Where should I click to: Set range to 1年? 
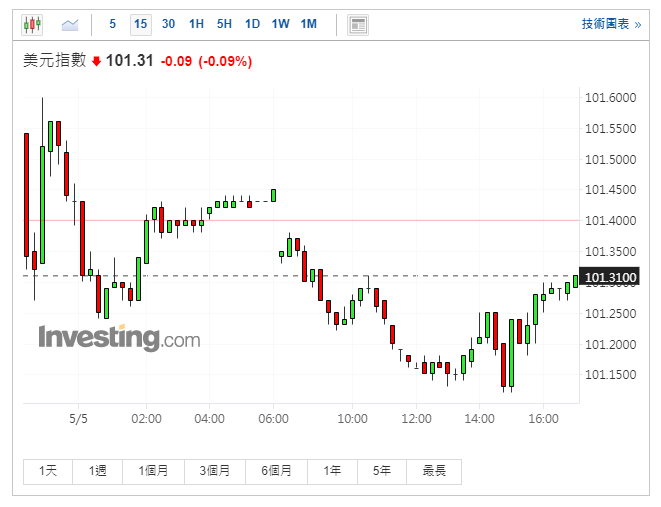tap(333, 471)
